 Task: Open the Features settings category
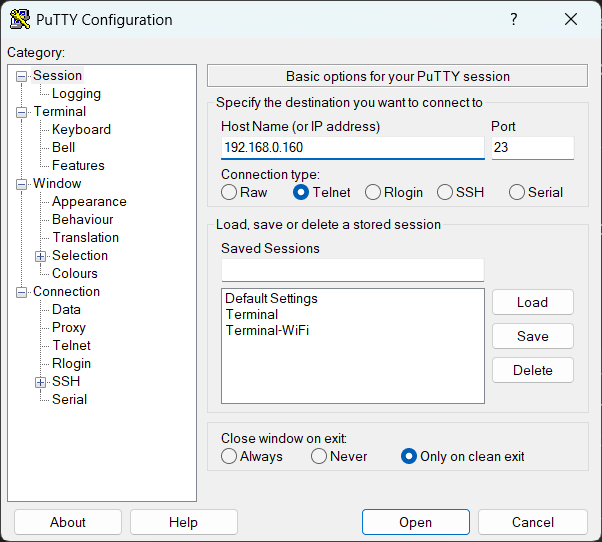pos(78,166)
